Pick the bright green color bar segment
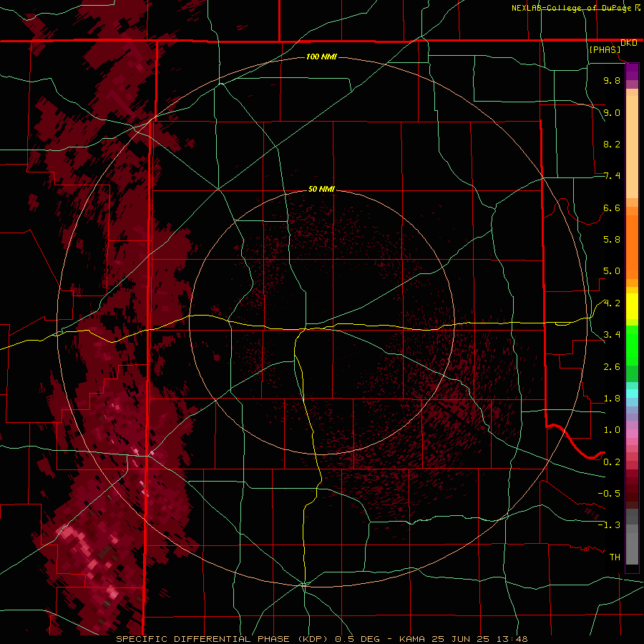The height and width of the screenshot is (644, 644). coord(632,346)
